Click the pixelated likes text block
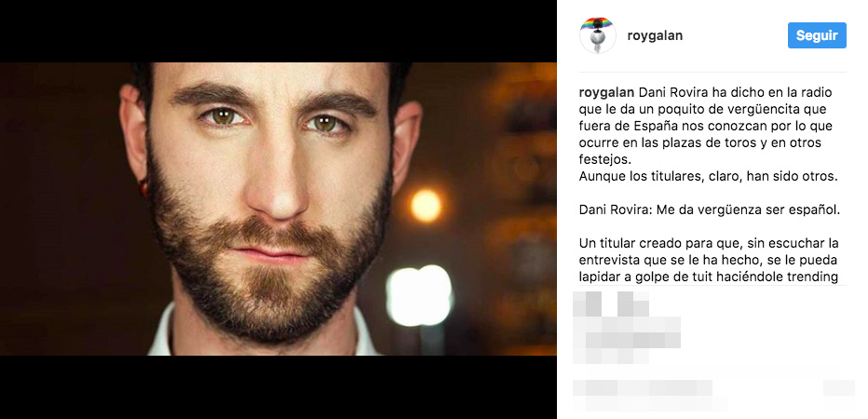Viewport: 868px width, 419px height. click(627, 340)
